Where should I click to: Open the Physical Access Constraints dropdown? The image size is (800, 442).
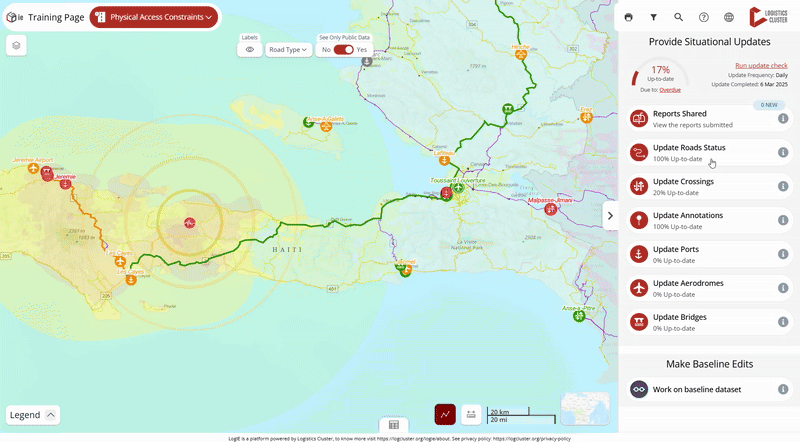tap(154, 17)
